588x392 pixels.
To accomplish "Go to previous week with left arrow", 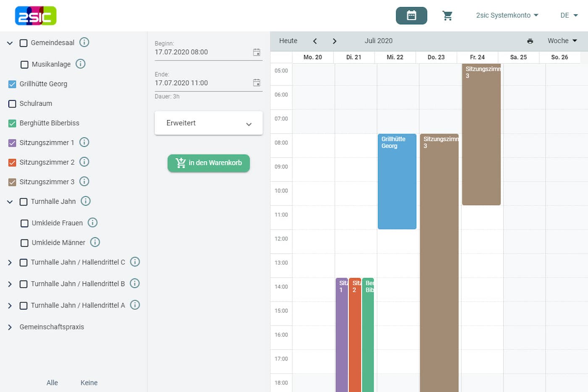I will click(315, 41).
